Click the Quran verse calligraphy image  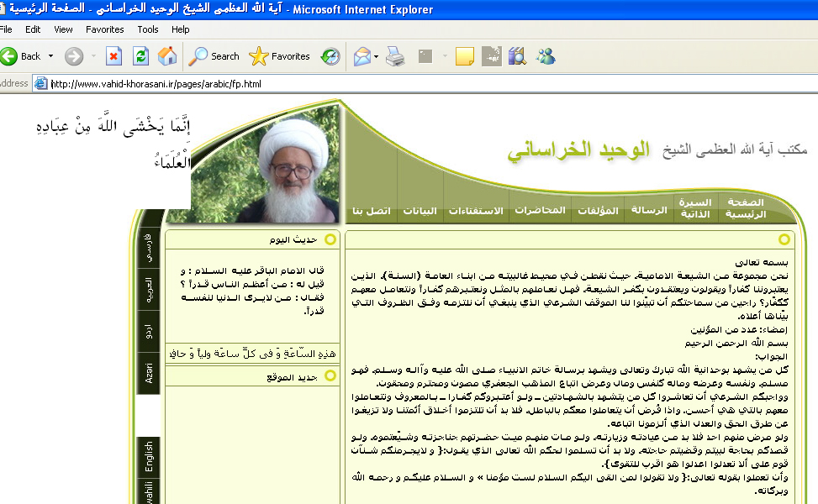[x=113, y=144]
